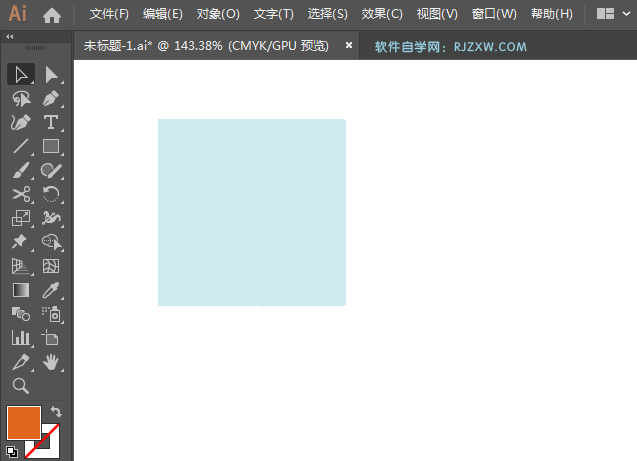Select the Slice tool
Screen dimensions: 637x461
tap(21, 362)
